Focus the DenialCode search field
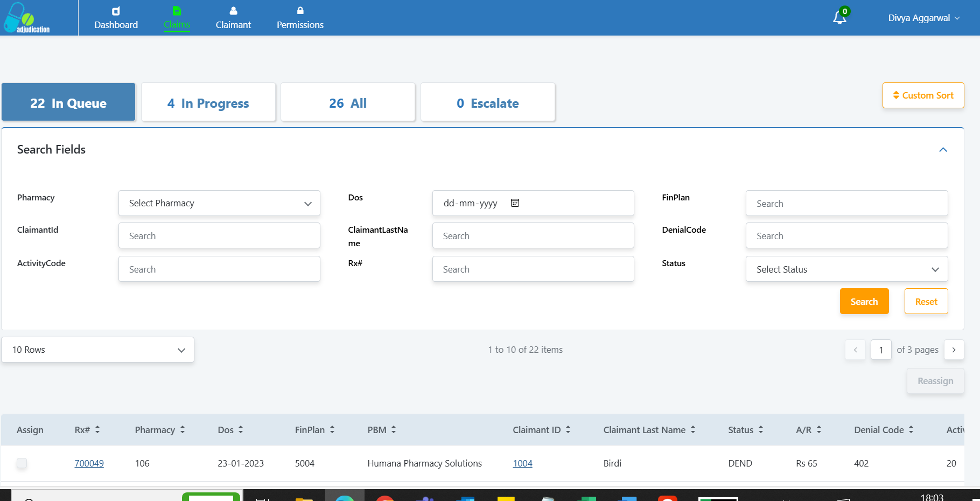The height and width of the screenshot is (501, 980). point(846,236)
